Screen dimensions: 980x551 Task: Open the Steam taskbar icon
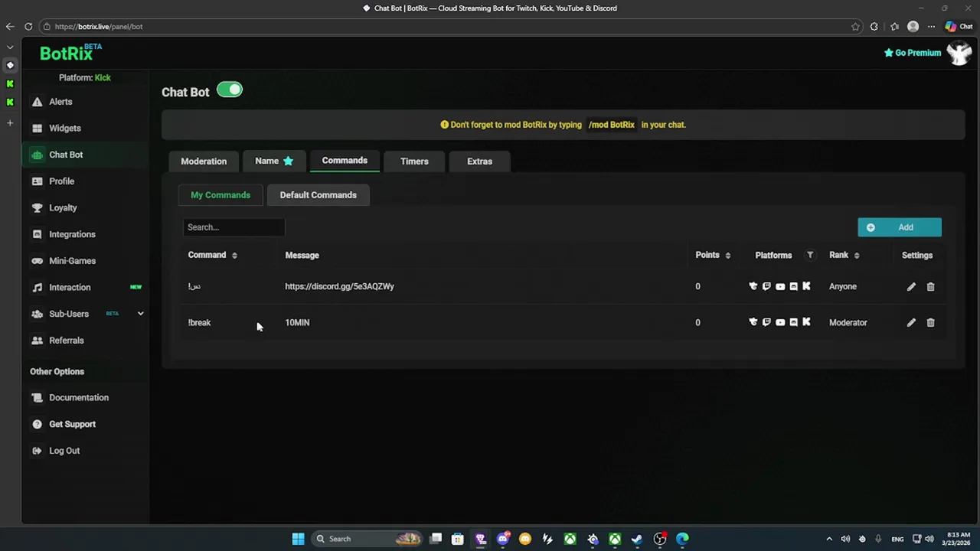[637, 539]
